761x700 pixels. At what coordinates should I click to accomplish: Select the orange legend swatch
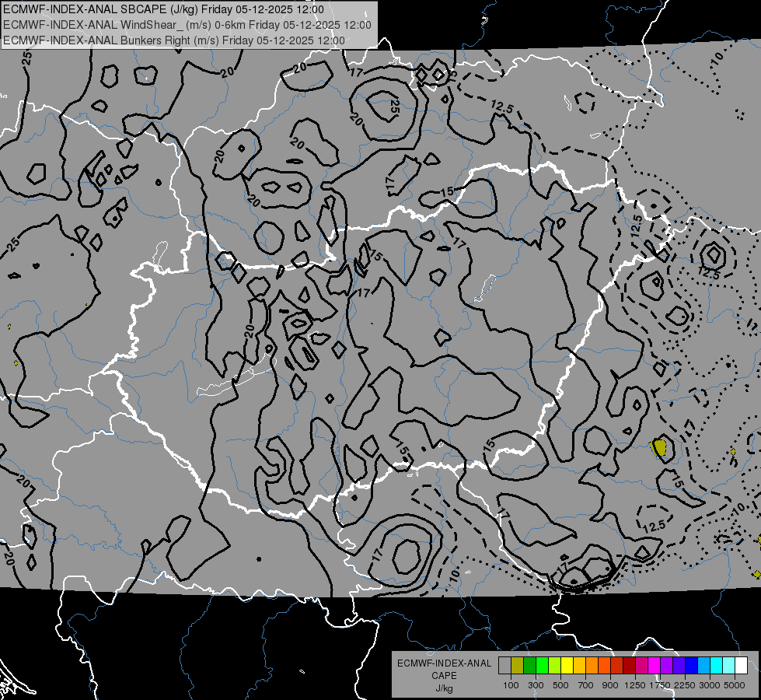(592, 666)
